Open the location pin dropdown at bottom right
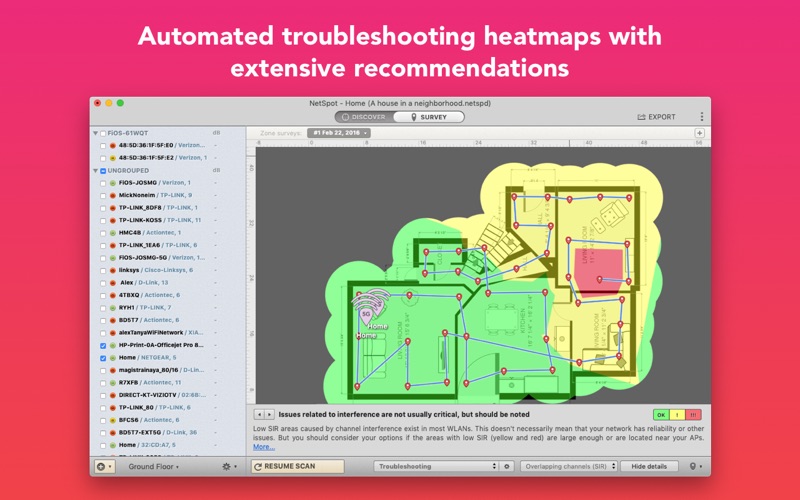The width and height of the screenshot is (800, 500). (x=695, y=466)
